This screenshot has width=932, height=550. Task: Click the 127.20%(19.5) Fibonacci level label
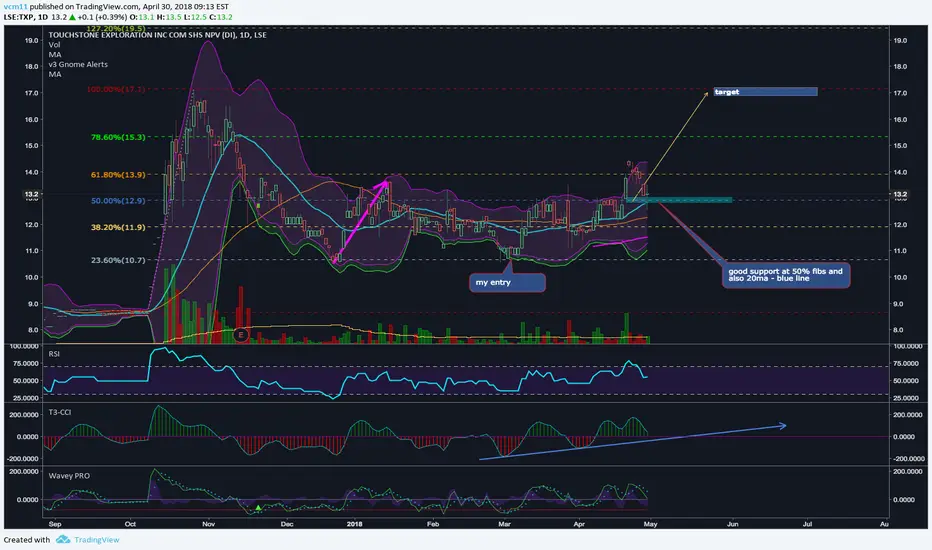pyautogui.click(x=116, y=29)
